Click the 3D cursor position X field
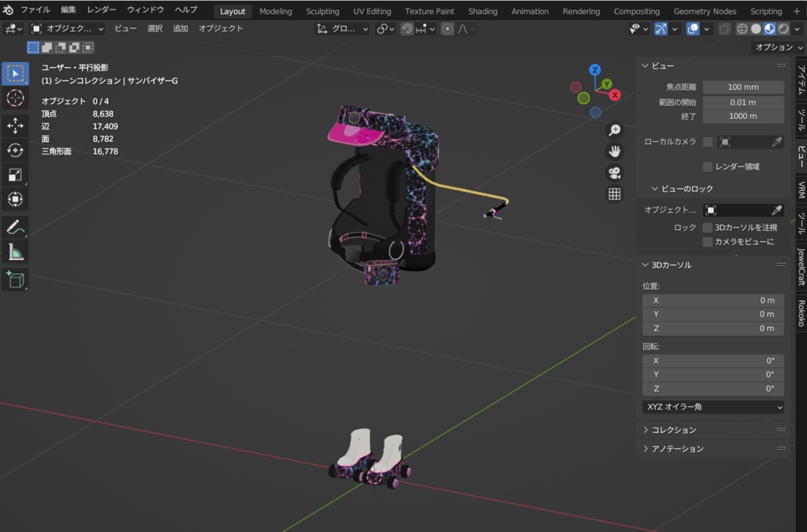 tap(713, 300)
